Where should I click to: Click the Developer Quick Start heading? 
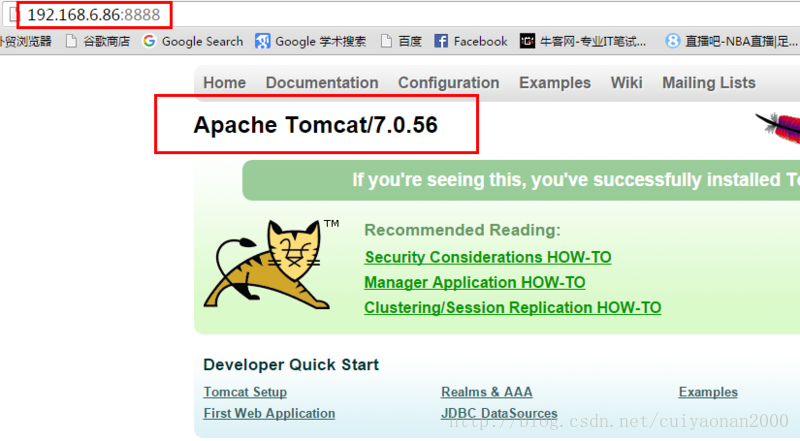click(291, 365)
